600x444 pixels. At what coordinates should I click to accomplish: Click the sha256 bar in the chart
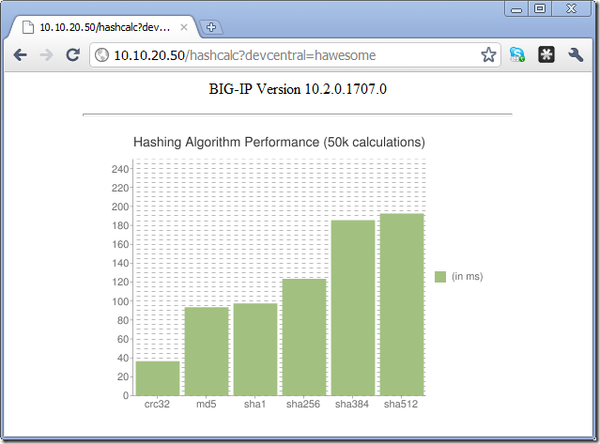point(304,337)
